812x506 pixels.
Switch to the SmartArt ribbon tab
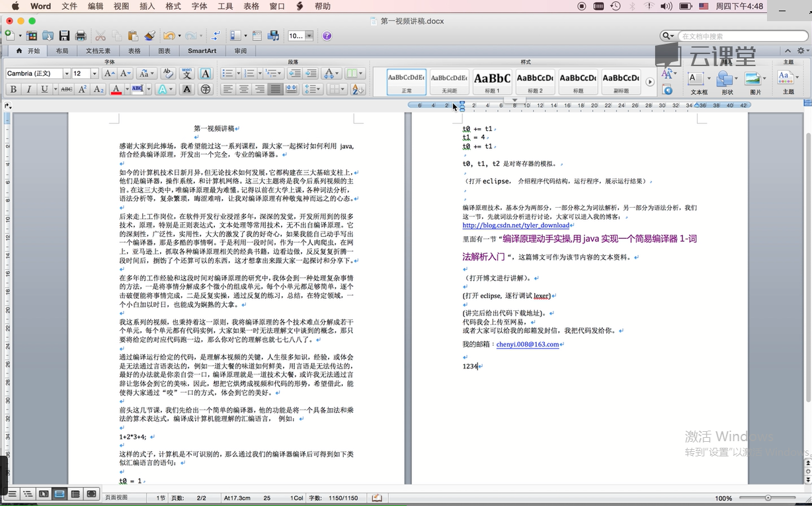(202, 51)
